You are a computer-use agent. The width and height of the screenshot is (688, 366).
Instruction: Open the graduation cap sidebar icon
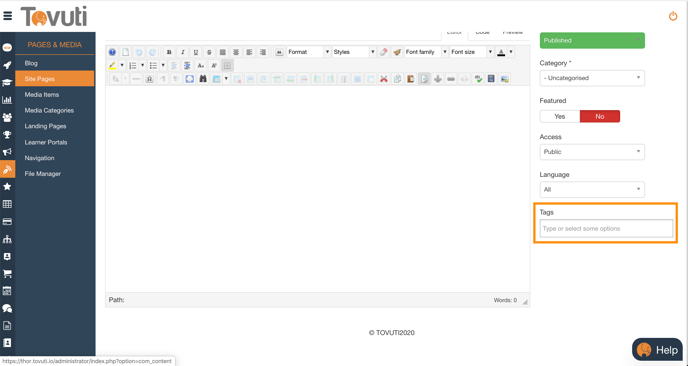[x=7, y=83]
